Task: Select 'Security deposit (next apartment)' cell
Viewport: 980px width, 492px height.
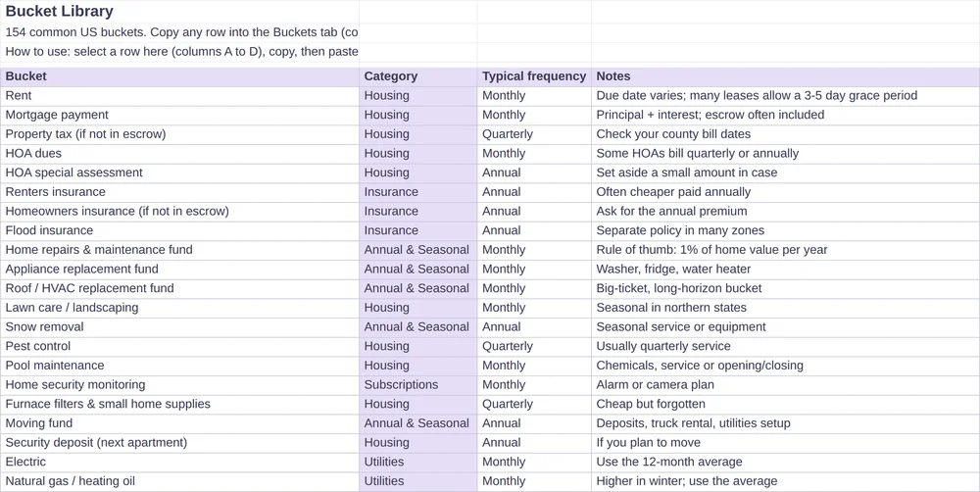Action: [179, 443]
